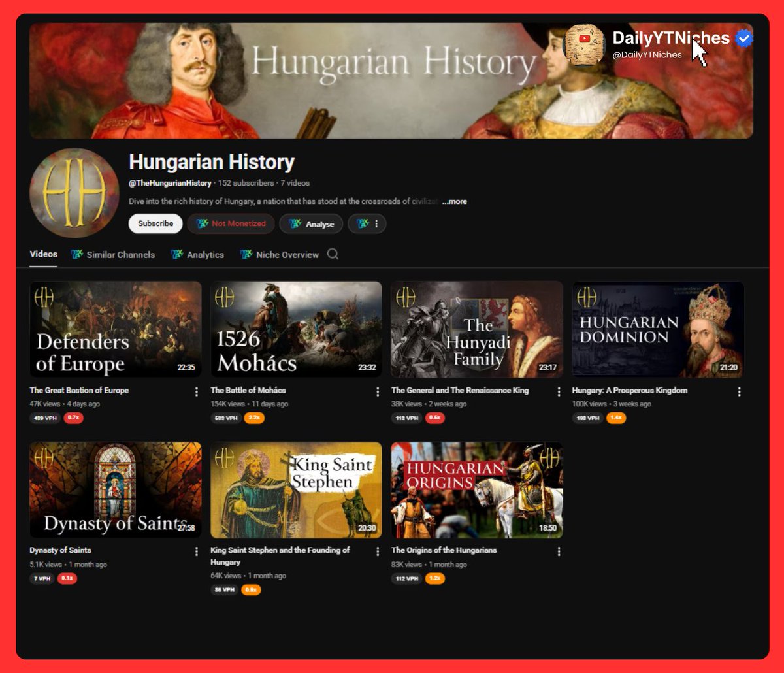
Task: Open menu for The Origins of the Hungarians
Action: (559, 551)
